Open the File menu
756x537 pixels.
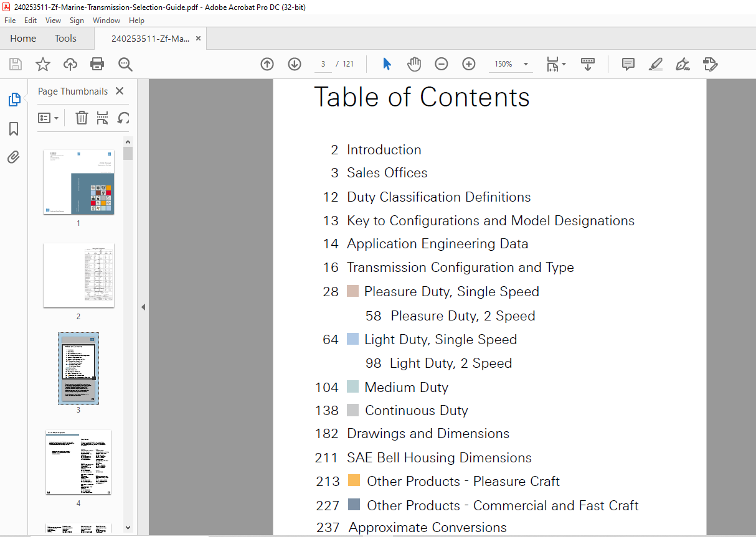point(10,21)
